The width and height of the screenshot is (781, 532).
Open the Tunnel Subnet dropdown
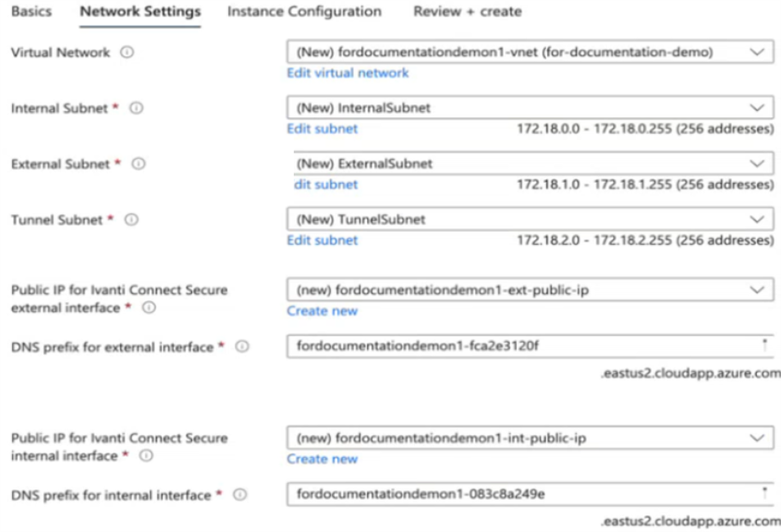[530, 219]
